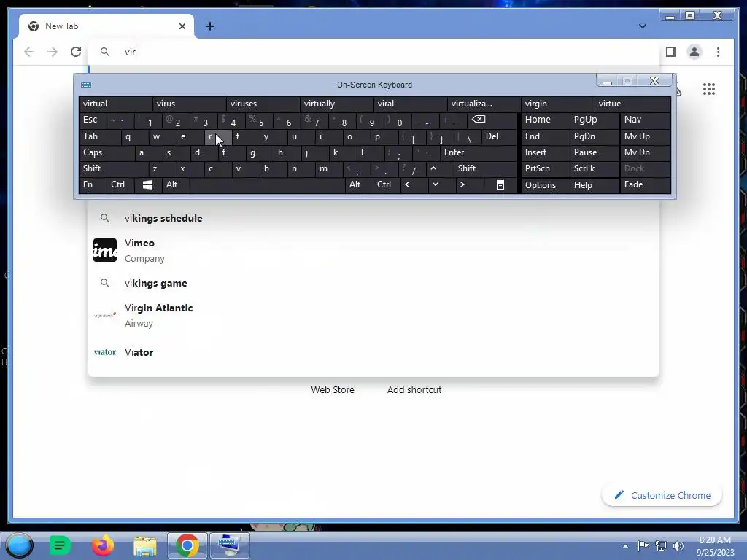Click the taskbar clock showing 8:20 AM
747x560 pixels.
715,546
